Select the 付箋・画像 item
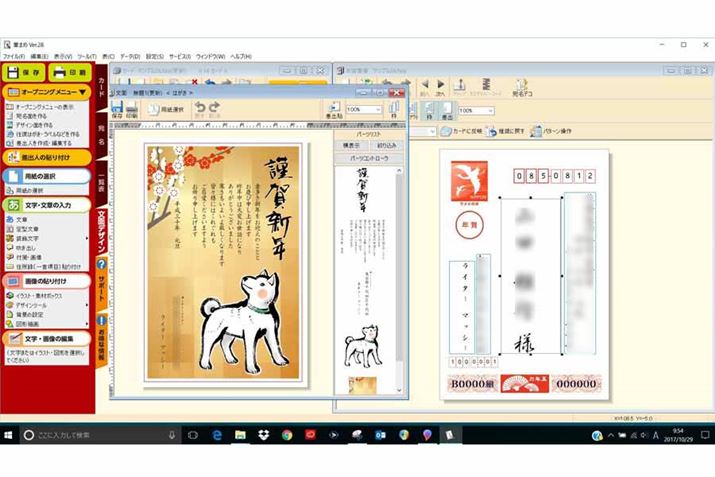The width and height of the screenshot is (715, 477). [x=29, y=257]
